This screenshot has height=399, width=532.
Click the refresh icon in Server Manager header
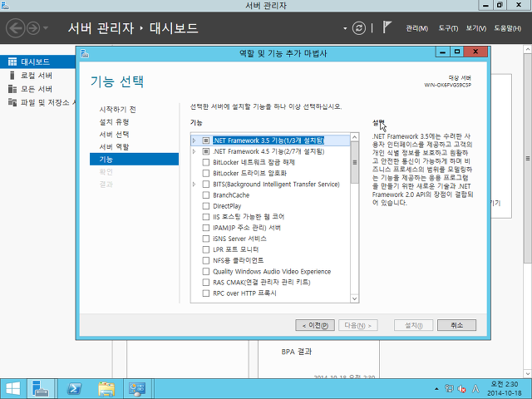(358, 27)
